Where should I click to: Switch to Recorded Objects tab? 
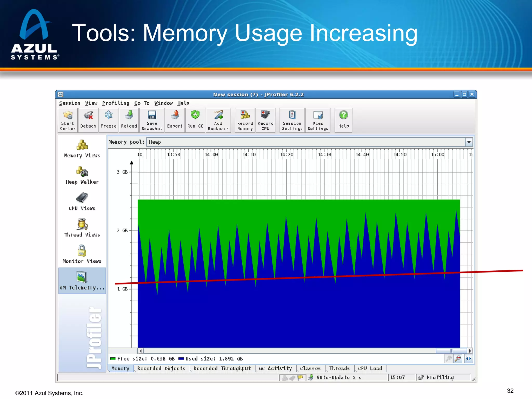[161, 368]
